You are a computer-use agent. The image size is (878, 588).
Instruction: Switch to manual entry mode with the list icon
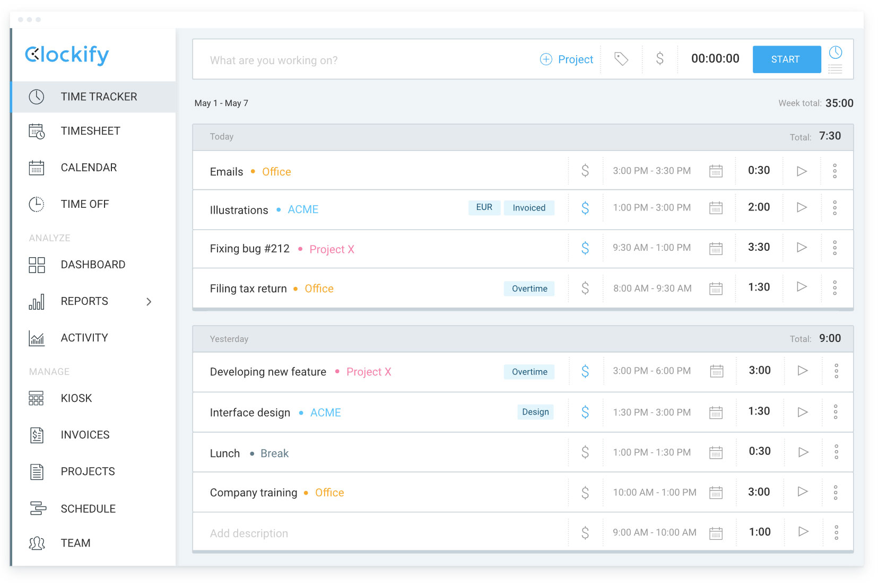(x=836, y=69)
